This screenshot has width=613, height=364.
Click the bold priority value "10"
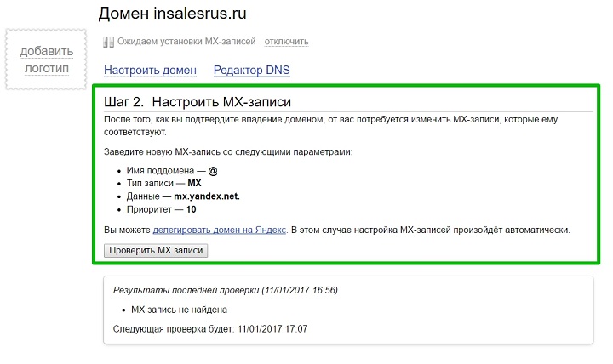click(x=192, y=209)
